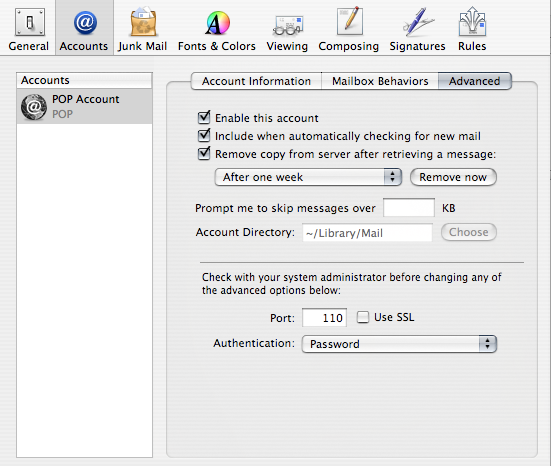Open the Authentication Password dropdown
Viewport: 551px width, 466px height.
click(x=399, y=344)
